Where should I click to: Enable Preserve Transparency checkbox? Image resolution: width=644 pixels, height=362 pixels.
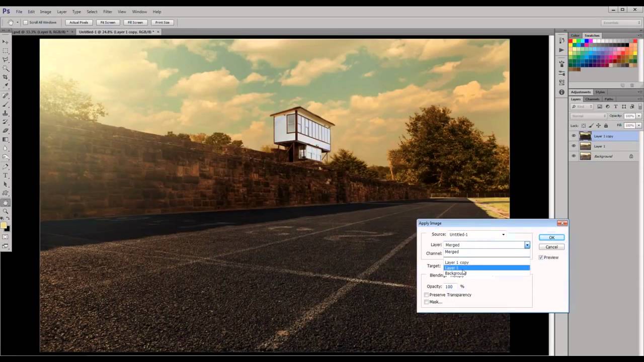click(x=427, y=295)
